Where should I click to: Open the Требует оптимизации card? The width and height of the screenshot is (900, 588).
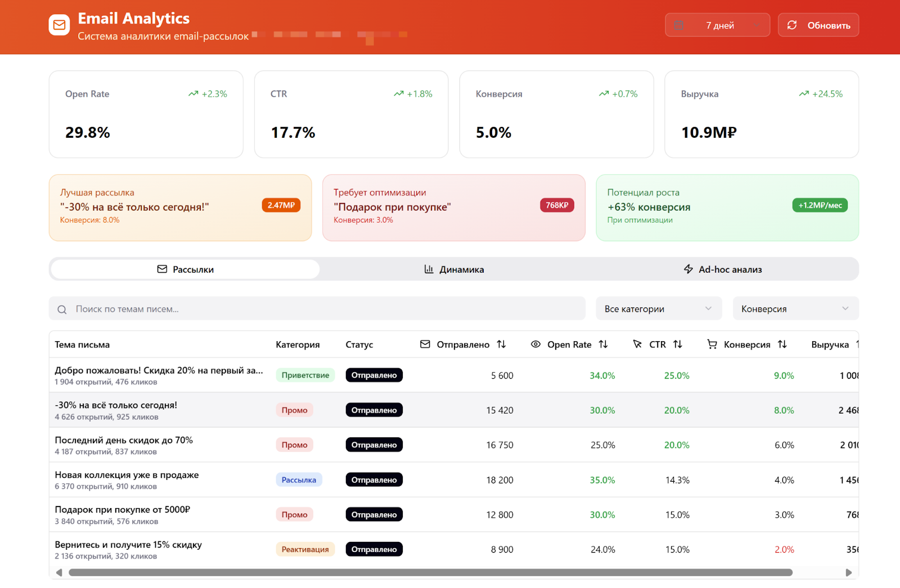tap(454, 207)
